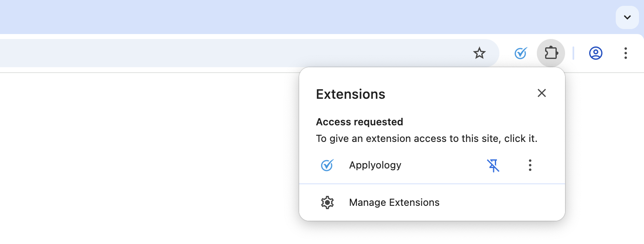Click the Applyology checkmark badge icon

click(x=327, y=165)
